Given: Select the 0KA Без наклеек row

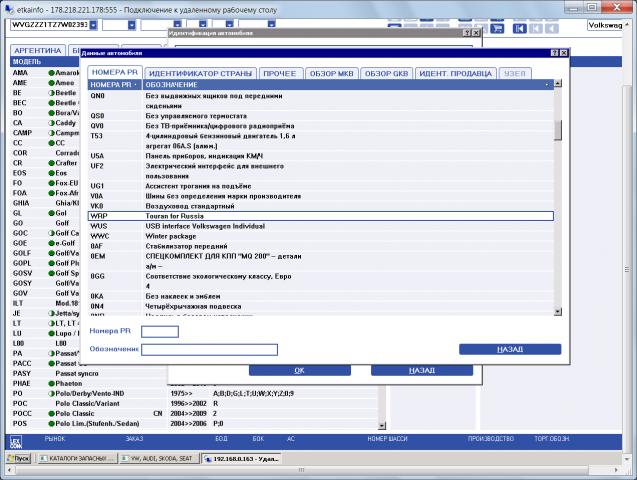Looking at the screenshot, I should click(321, 296).
